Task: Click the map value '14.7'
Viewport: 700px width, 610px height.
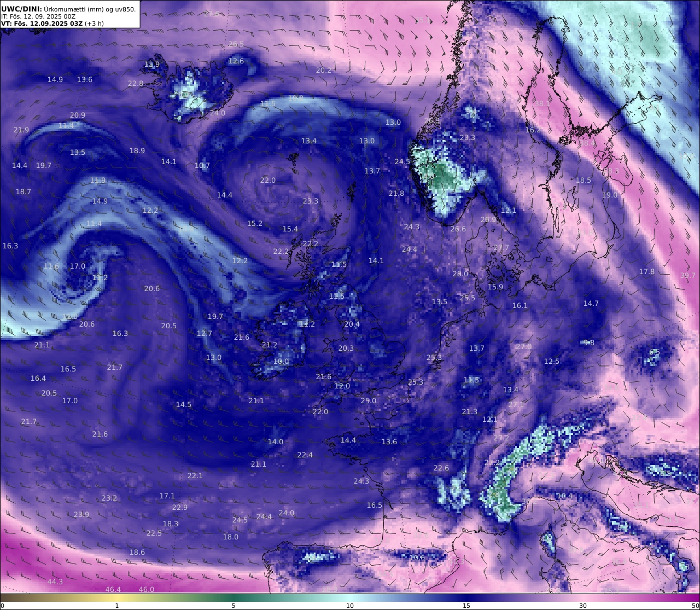Action: [x=591, y=303]
